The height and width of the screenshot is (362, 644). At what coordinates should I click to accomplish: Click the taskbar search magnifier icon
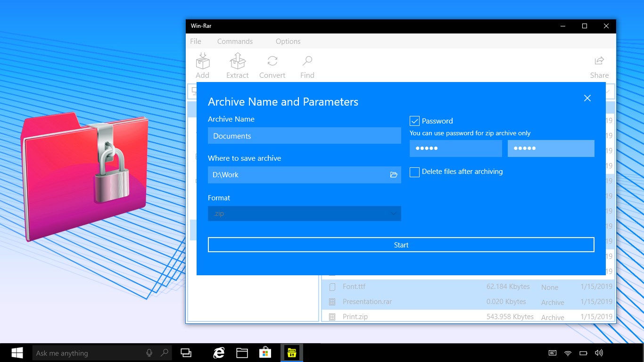(165, 353)
